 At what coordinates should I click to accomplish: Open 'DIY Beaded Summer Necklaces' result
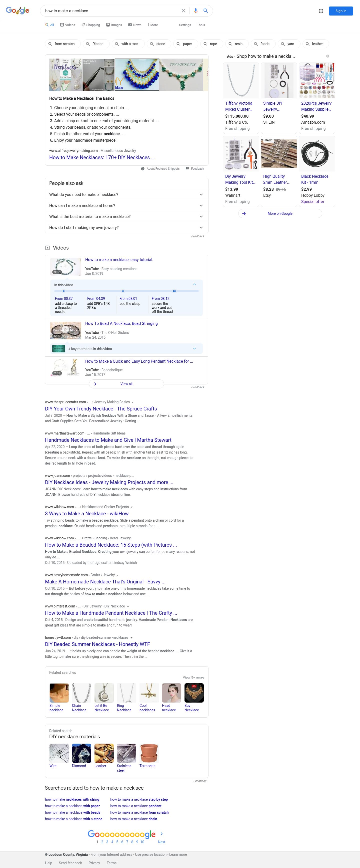tap(97, 644)
